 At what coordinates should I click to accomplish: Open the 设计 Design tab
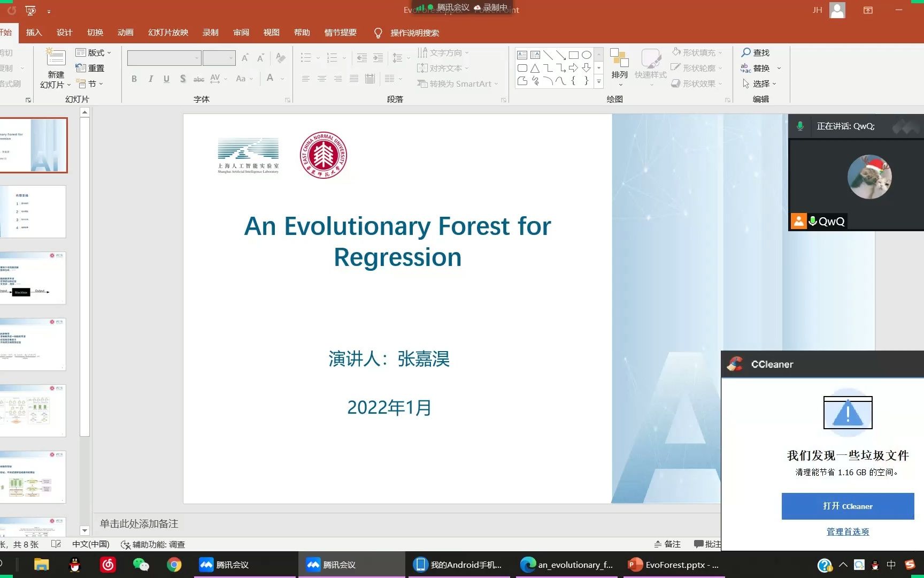(65, 33)
